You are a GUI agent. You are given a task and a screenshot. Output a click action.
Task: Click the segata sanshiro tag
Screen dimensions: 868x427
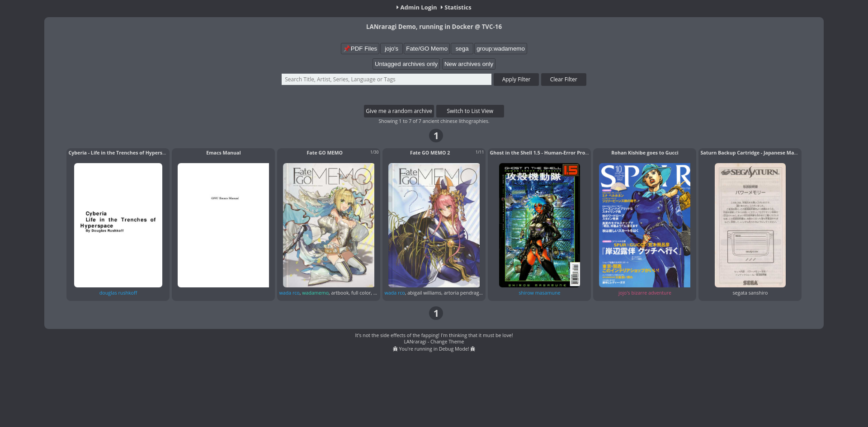pyautogui.click(x=750, y=293)
